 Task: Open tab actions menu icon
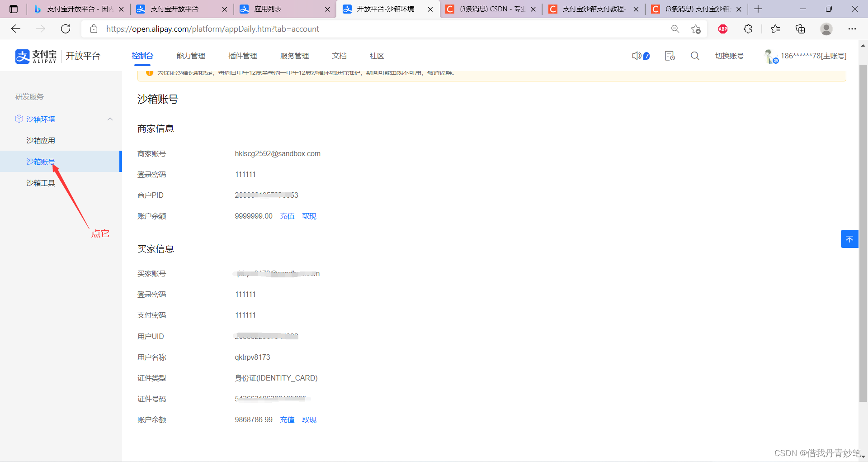click(14, 9)
